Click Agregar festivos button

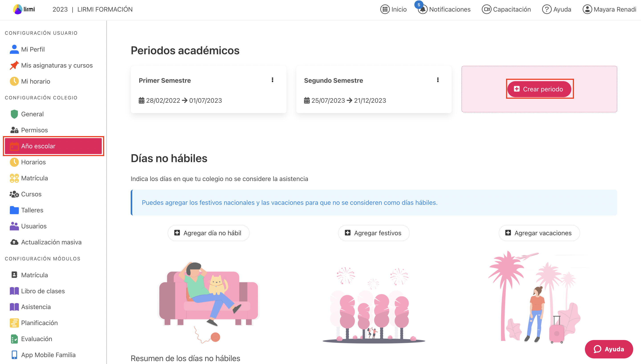click(374, 233)
